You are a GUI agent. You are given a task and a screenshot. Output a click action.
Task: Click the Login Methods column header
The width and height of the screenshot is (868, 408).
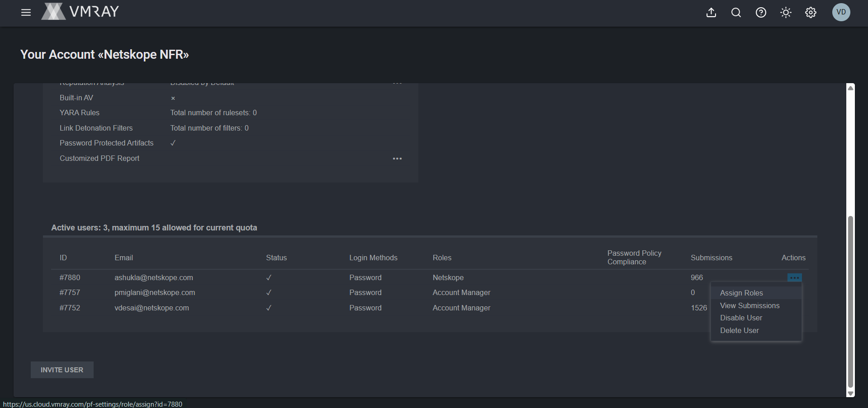[373, 258]
